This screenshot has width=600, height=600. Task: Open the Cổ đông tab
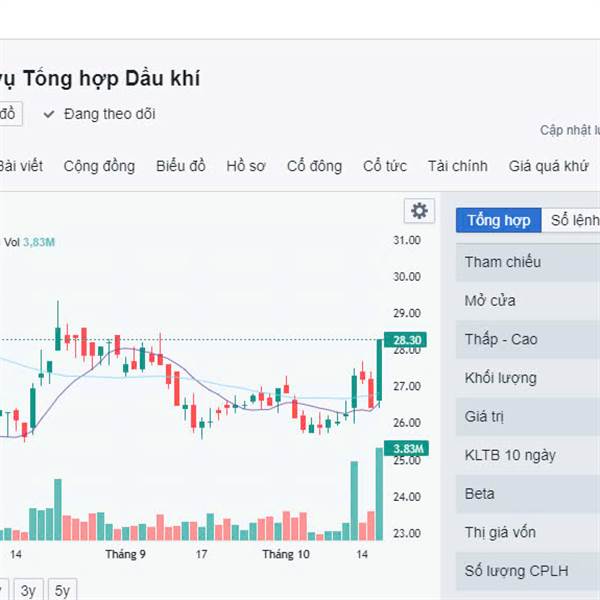pos(314,166)
